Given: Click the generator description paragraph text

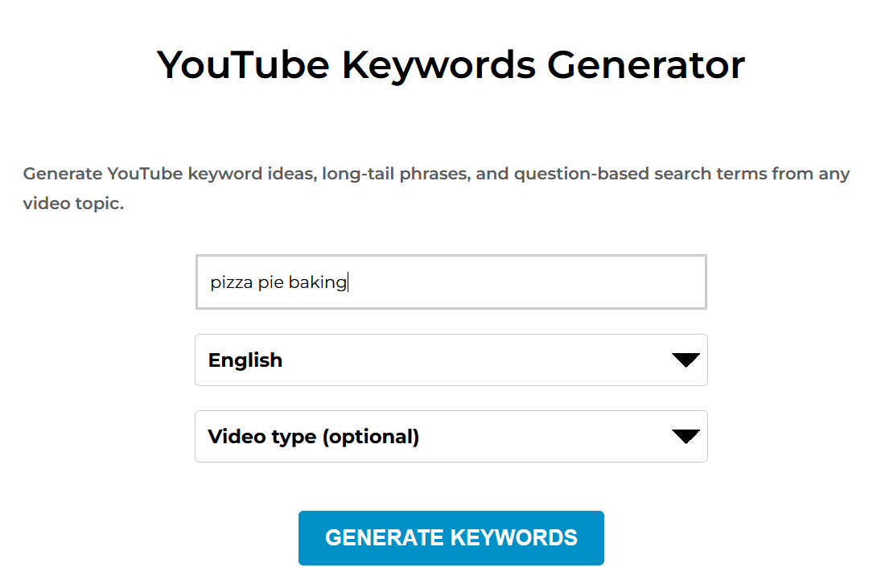Looking at the screenshot, I should tap(437, 187).
